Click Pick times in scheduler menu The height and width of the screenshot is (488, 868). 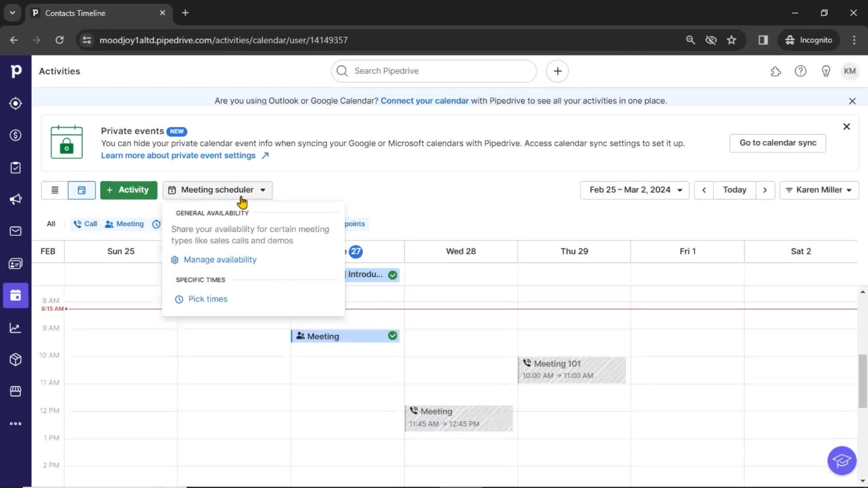pos(201,299)
